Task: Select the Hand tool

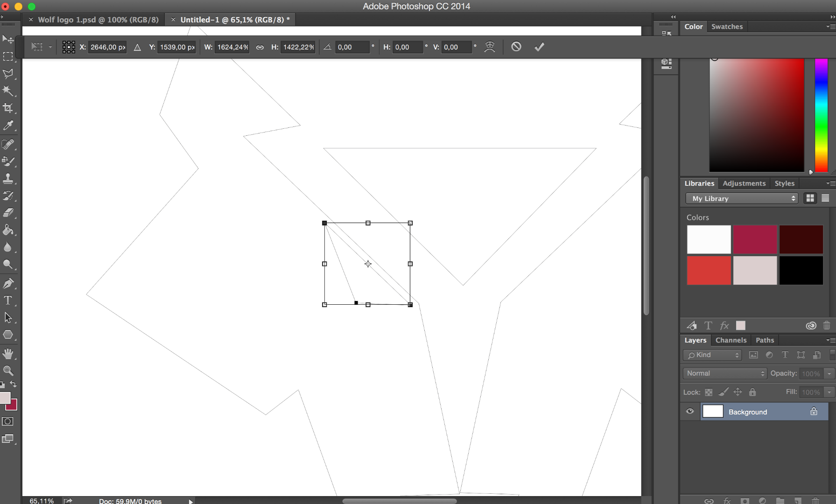Action: (x=8, y=354)
